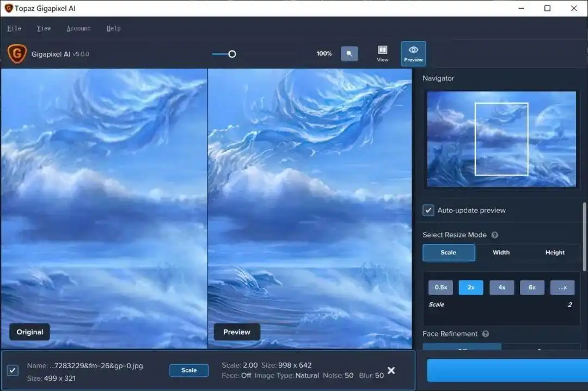588x391 pixels.
Task: Choose the 0.5x scale option
Action: (x=440, y=288)
